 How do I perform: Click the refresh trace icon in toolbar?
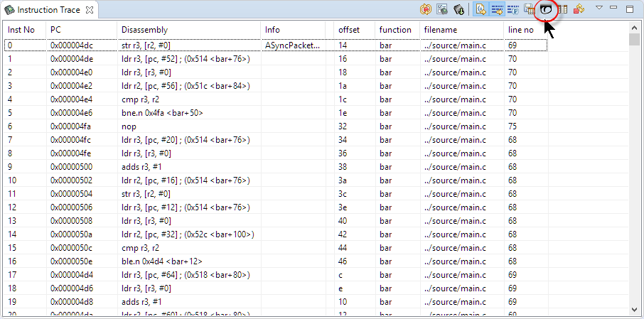tap(426, 9)
